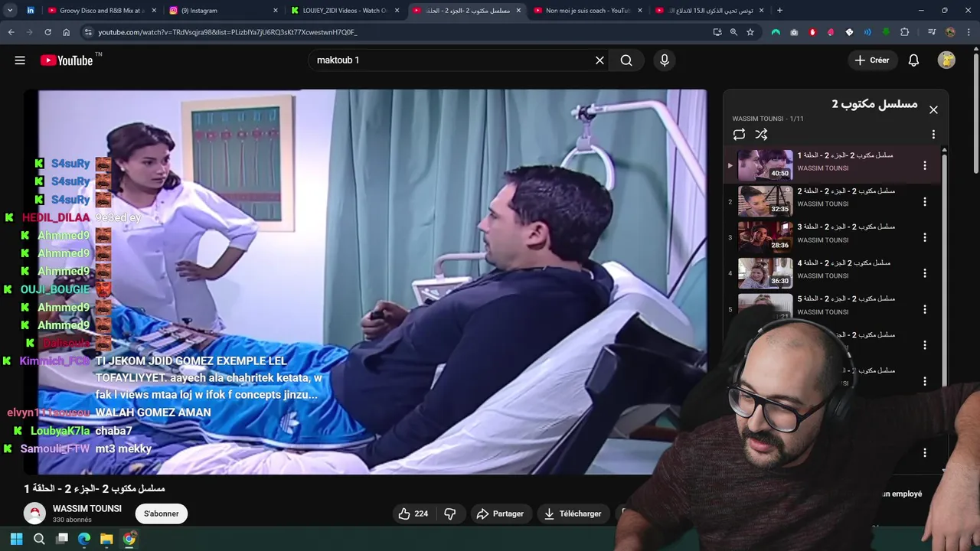Open Microsoft Edge from taskbar

(x=84, y=539)
